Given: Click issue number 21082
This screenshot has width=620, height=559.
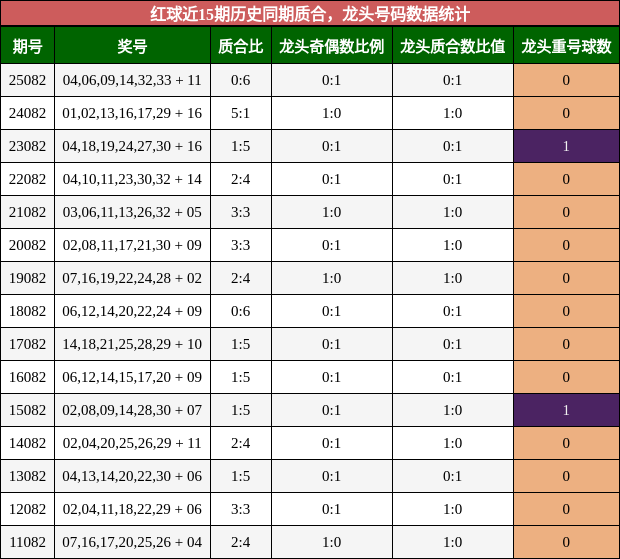Looking at the screenshot, I should pyautogui.click(x=27, y=212).
